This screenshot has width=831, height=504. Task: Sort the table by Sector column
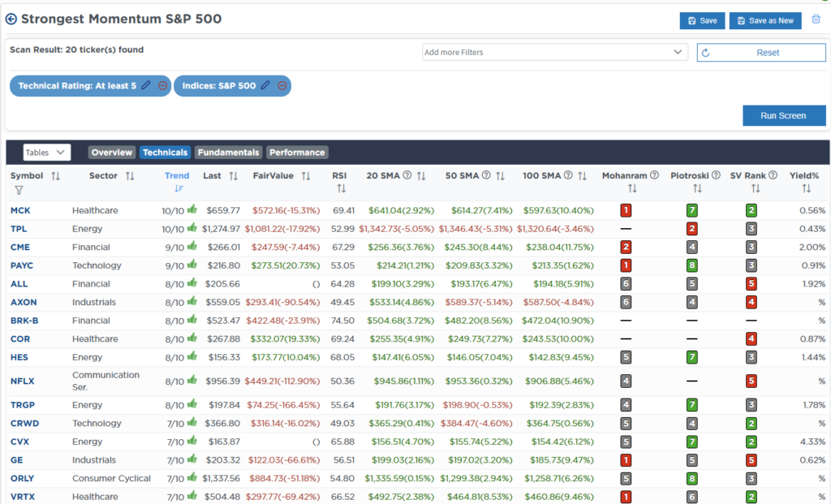pyautogui.click(x=130, y=175)
